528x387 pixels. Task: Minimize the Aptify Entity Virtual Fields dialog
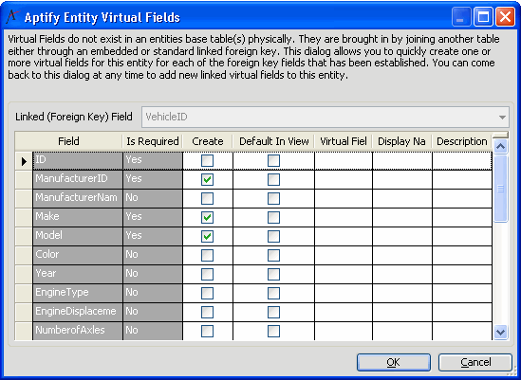click(461, 17)
